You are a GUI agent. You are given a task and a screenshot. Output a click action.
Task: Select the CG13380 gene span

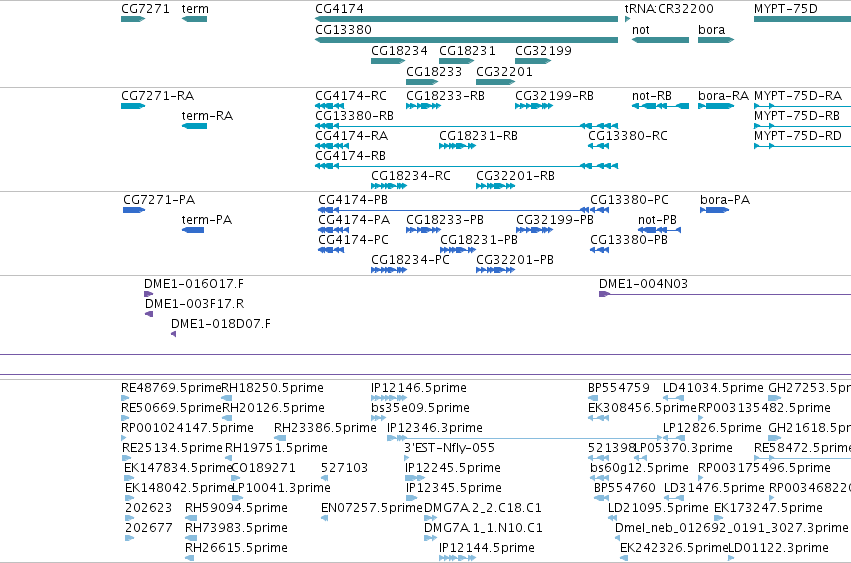click(466, 40)
